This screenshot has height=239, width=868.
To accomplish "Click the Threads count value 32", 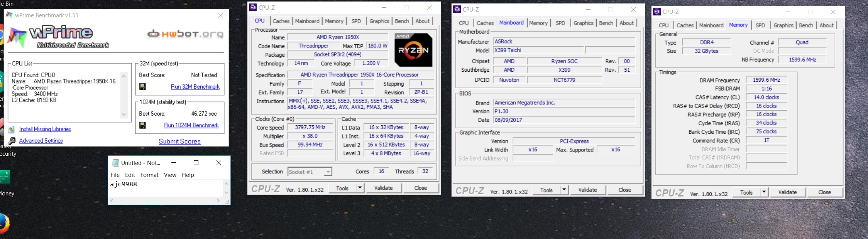I will coord(425,172).
